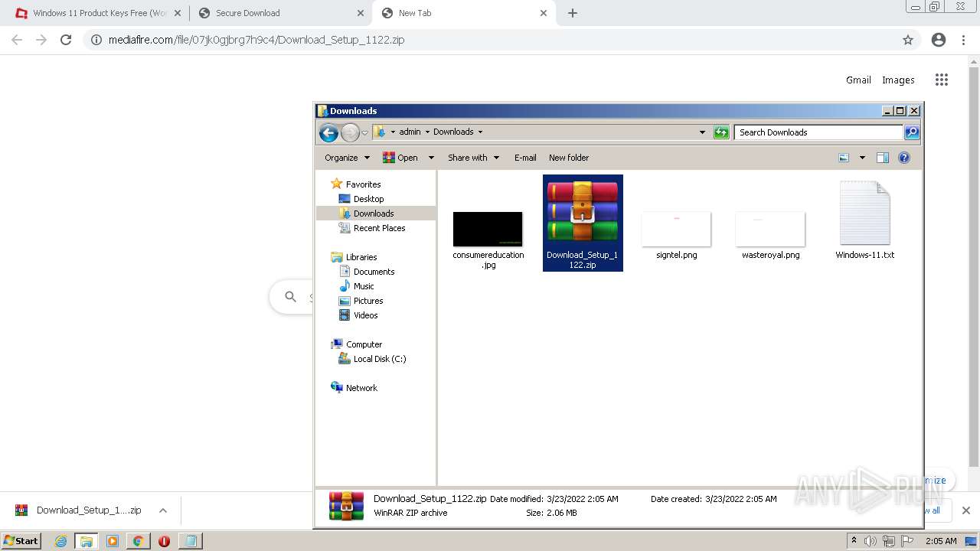This screenshot has width=980, height=551.
Task: Click the Start button
Action: [x=21, y=541]
